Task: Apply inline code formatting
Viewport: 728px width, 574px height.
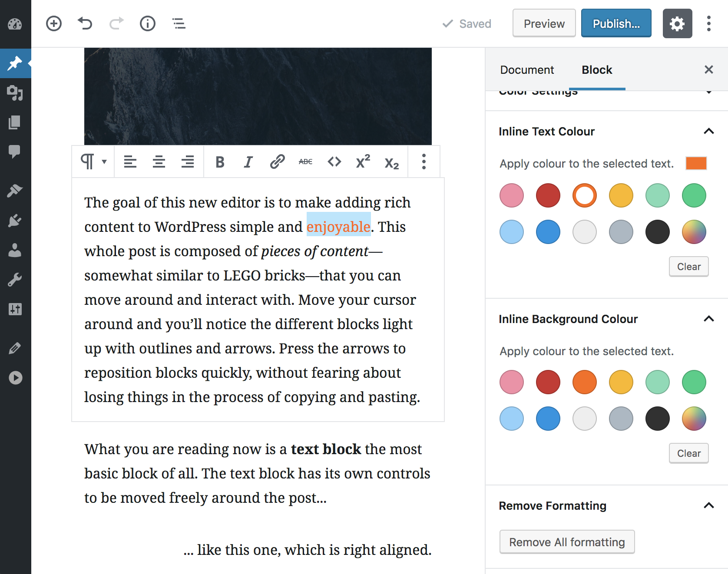Action: 334,162
